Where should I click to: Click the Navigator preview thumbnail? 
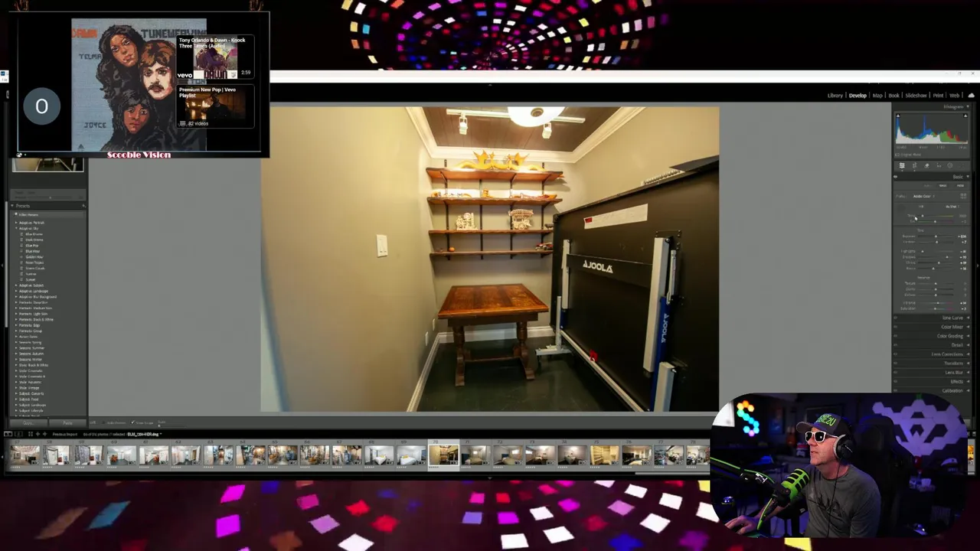(x=47, y=164)
